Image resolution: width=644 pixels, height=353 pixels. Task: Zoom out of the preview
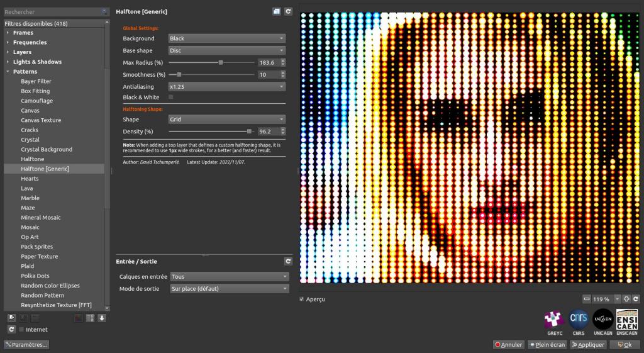click(x=587, y=299)
